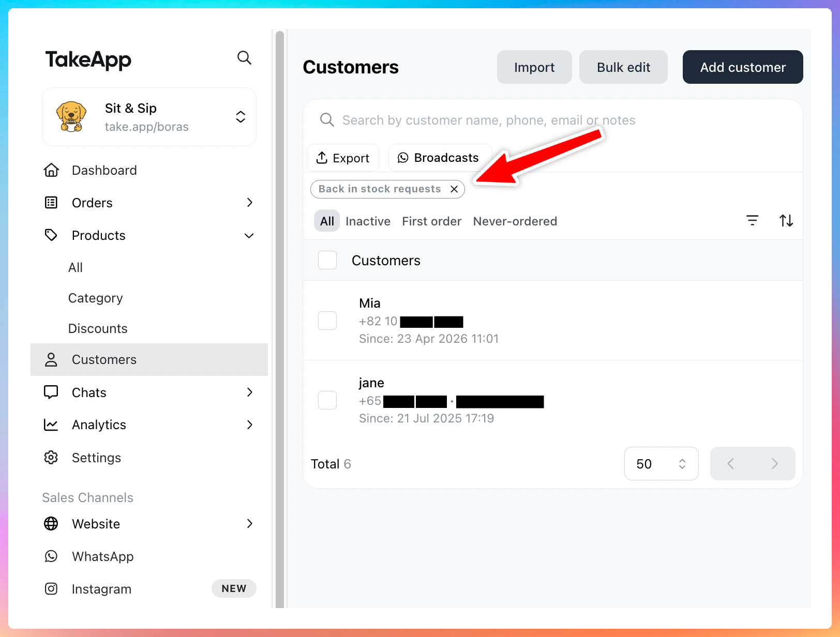840x637 pixels.
Task: Click the sort order arrows icon
Action: click(x=786, y=221)
